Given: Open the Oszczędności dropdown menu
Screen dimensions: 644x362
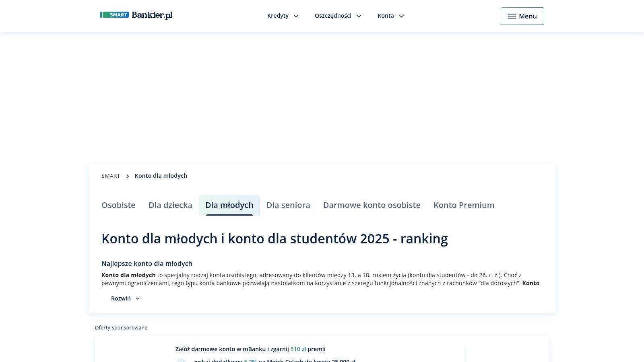Looking at the screenshot, I should point(338,16).
